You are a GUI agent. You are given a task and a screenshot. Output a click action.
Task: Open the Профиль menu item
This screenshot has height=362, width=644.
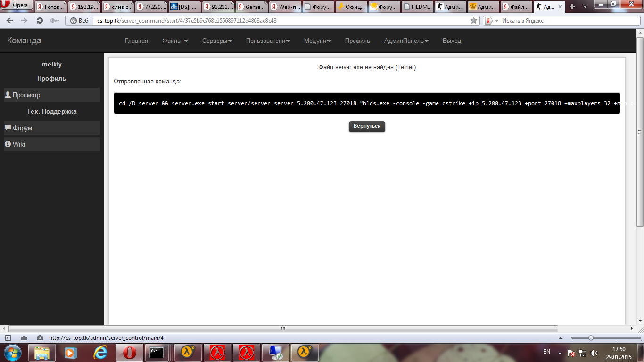click(x=357, y=41)
